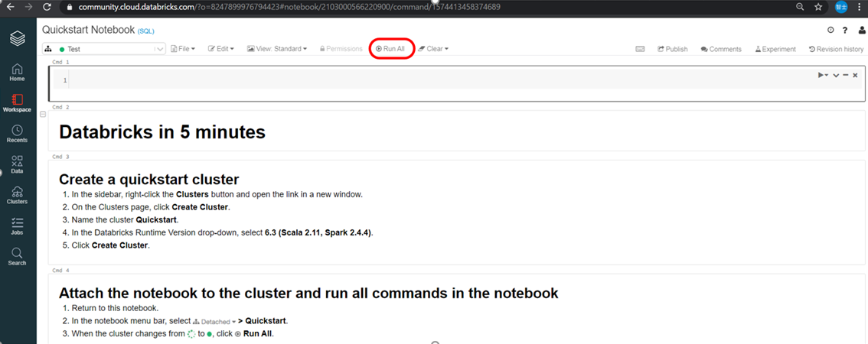This screenshot has width=868, height=344.
Task: Open the run cell dropdown in Cmd 1
Action: click(823, 75)
